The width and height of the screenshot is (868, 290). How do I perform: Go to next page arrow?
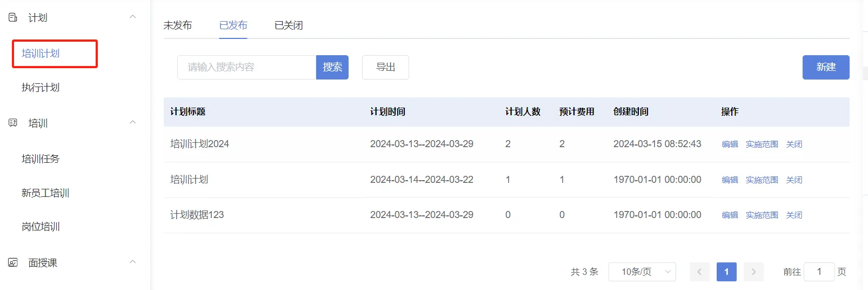753,272
